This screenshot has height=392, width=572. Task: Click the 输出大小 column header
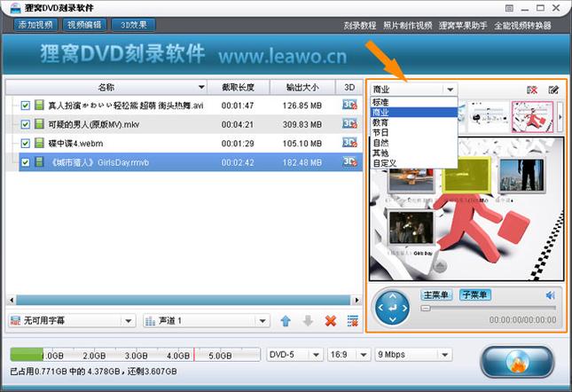tap(302, 88)
